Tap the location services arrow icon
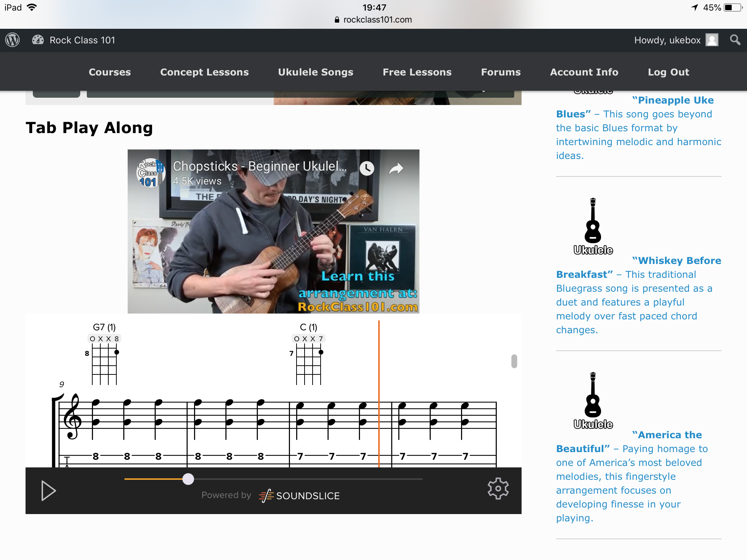The width and height of the screenshot is (747, 560). pos(695,7)
